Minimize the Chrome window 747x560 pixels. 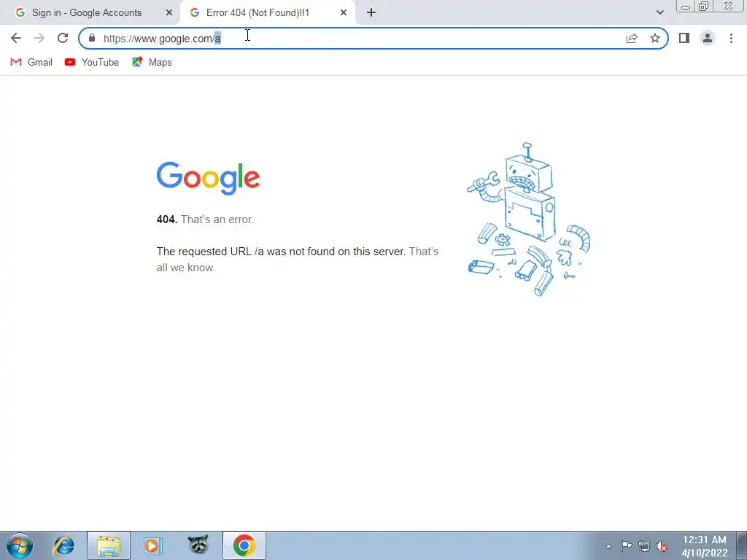pos(686,6)
